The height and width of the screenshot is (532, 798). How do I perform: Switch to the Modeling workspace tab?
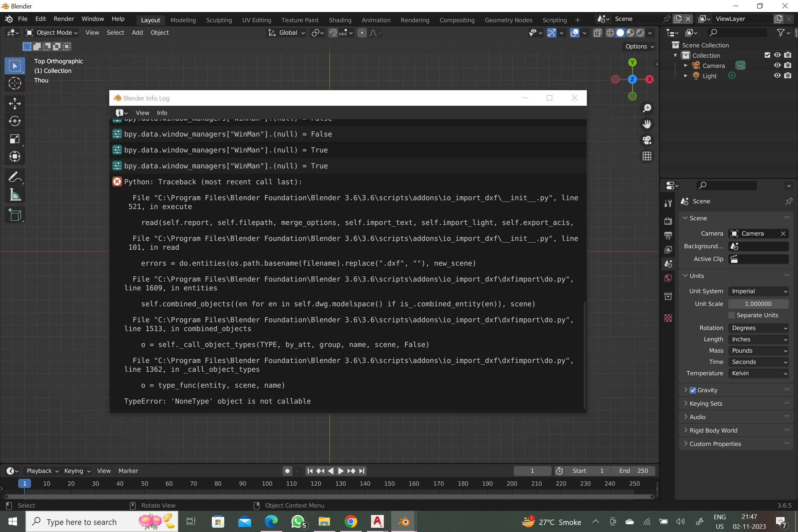[183, 20]
